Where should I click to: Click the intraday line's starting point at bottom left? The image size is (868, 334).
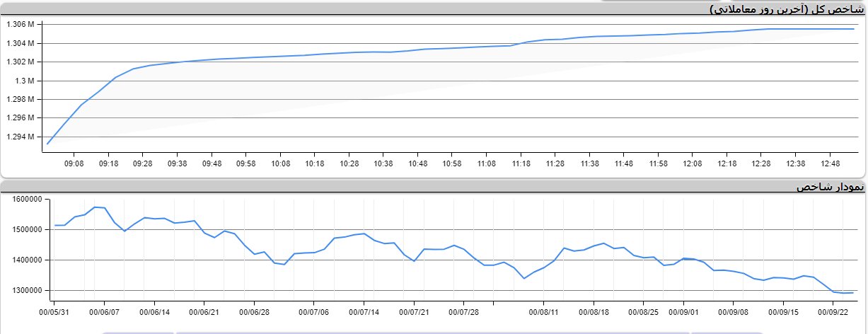[47, 144]
